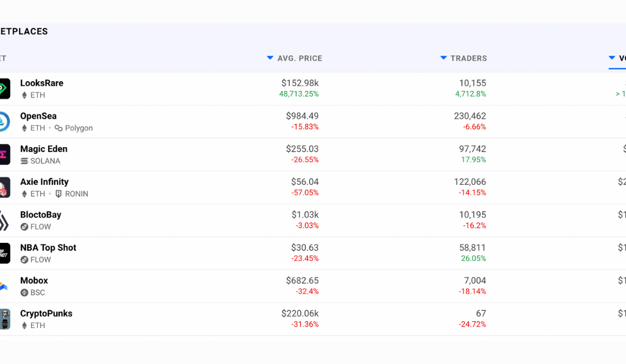The height and width of the screenshot is (364, 626).
Task: Click OpenSea average price $984.49
Action: pyautogui.click(x=302, y=116)
